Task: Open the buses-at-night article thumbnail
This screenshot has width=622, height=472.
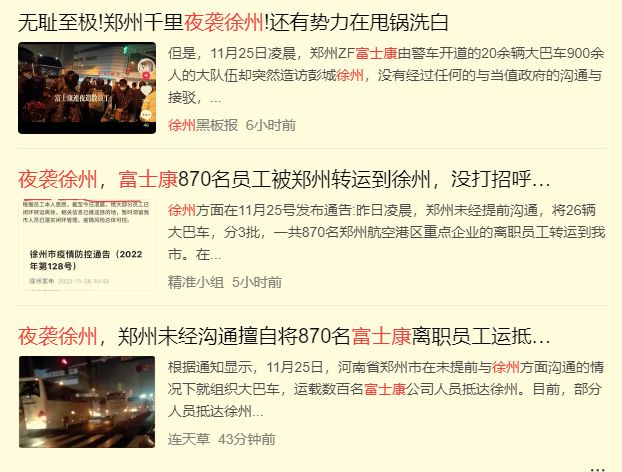Action: 87,402
